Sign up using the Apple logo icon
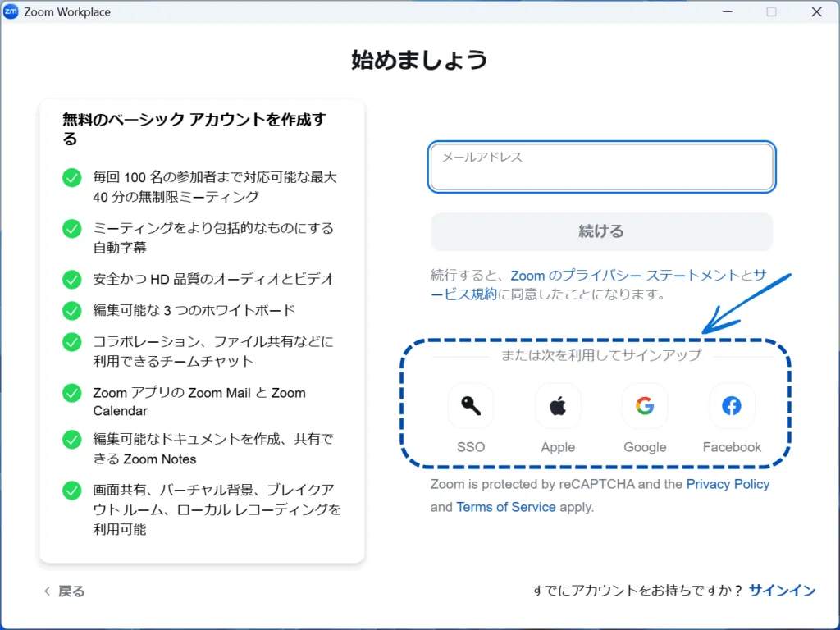840x630 pixels. pos(558,405)
